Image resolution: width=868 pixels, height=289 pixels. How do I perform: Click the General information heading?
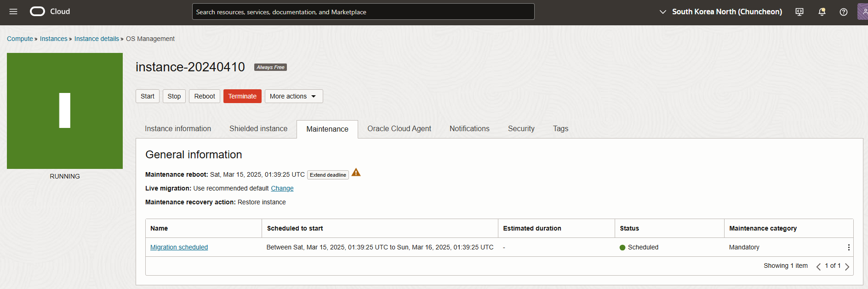pos(194,155)
